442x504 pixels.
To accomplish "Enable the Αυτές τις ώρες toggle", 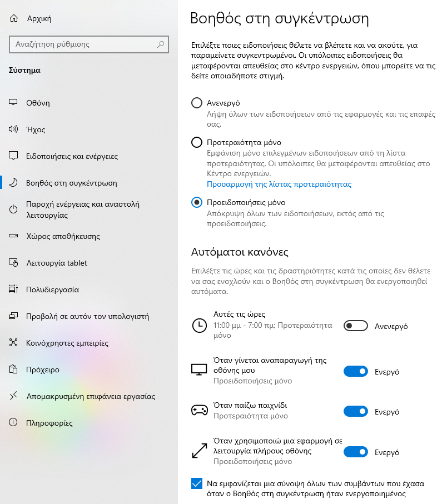I will (x=355, y=326).
